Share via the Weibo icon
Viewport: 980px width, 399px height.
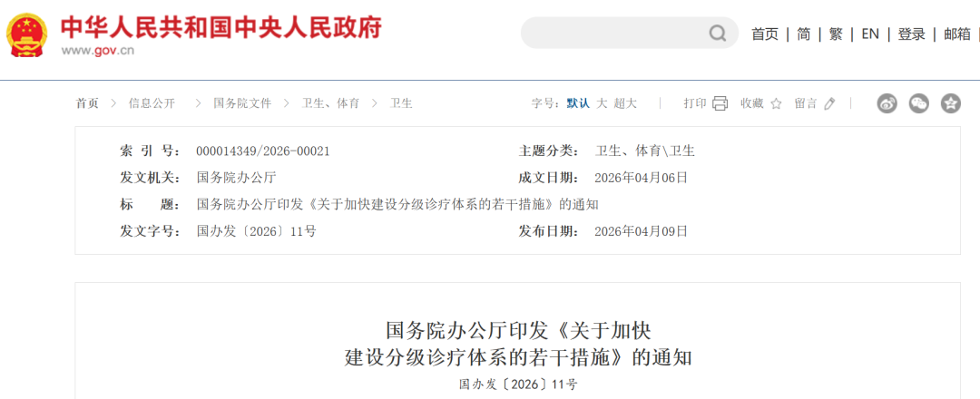click(887, 103)
